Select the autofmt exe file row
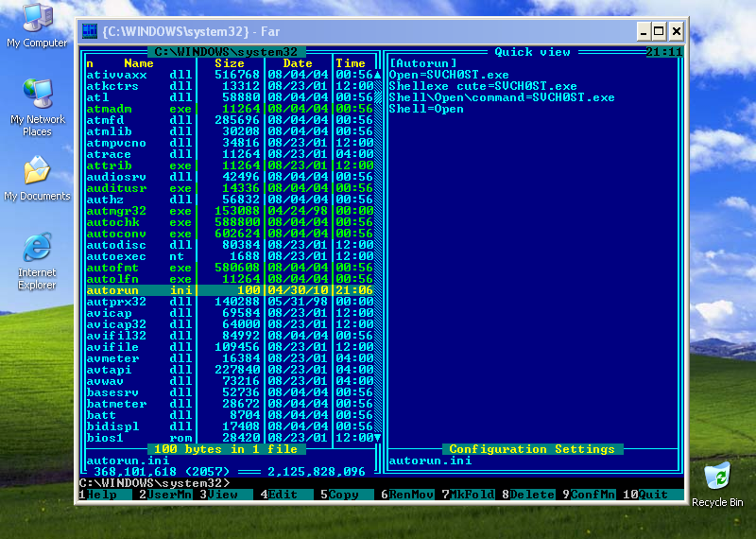The width and height of the screenshot is (756, 539). tap(230, 268)
